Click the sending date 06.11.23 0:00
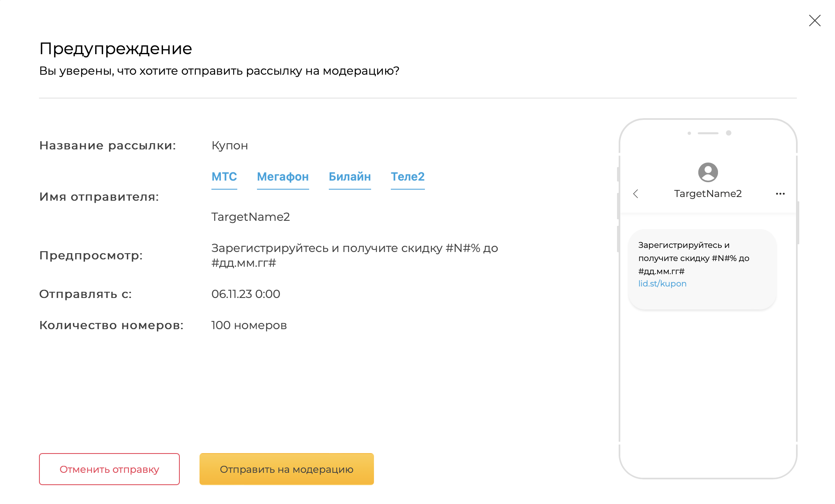 click(x=245, y=294)
